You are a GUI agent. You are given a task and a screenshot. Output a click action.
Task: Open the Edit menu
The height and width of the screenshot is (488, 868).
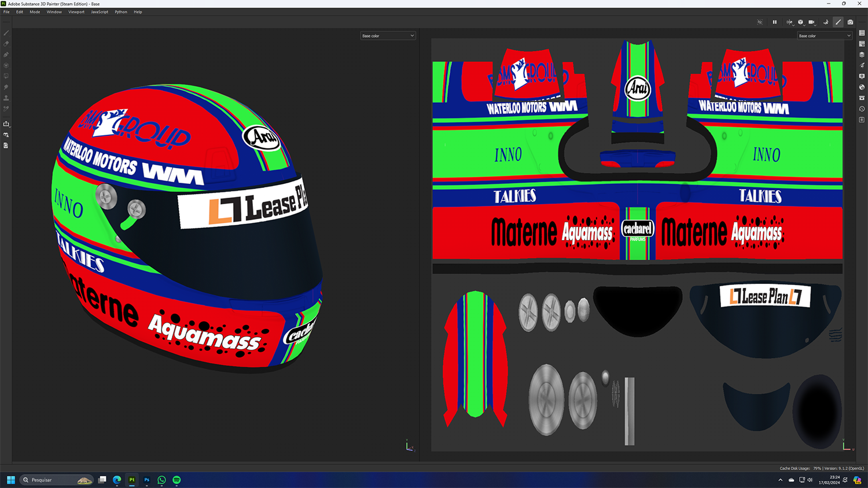click(20, 12)
